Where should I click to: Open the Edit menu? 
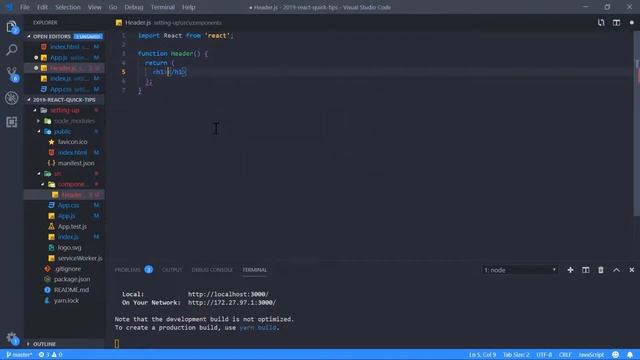click(42, 7)
